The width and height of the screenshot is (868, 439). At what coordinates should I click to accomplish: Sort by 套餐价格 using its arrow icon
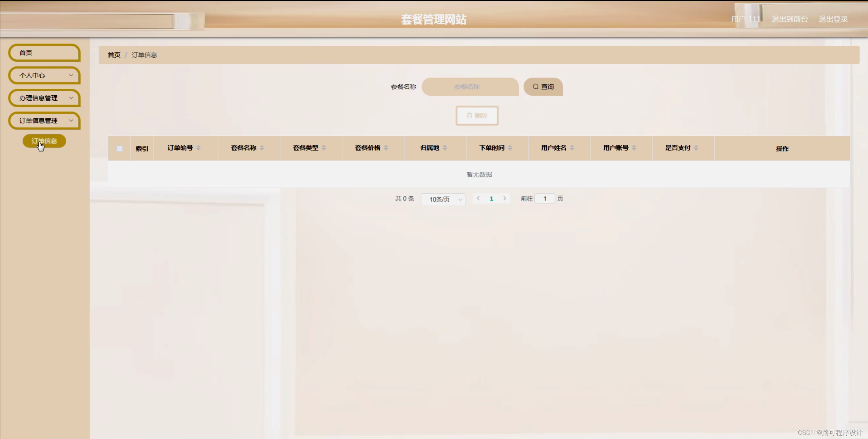pos(386,148)
